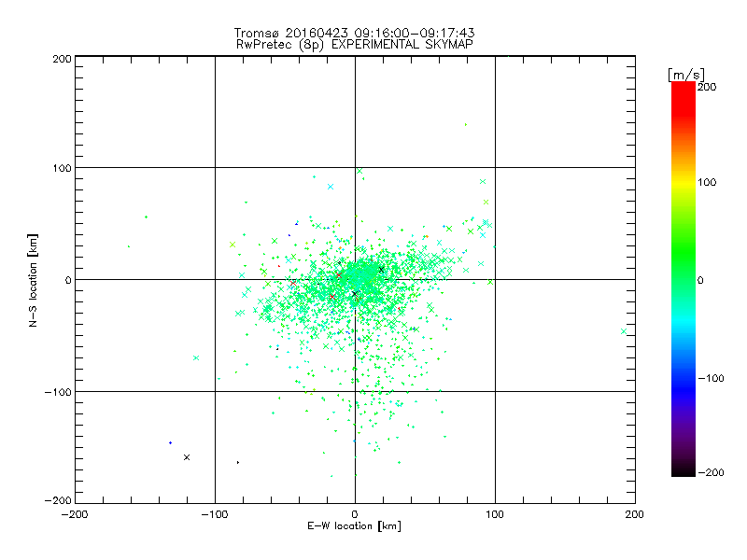Click the 'E-W location [km]' axis label

354,526
